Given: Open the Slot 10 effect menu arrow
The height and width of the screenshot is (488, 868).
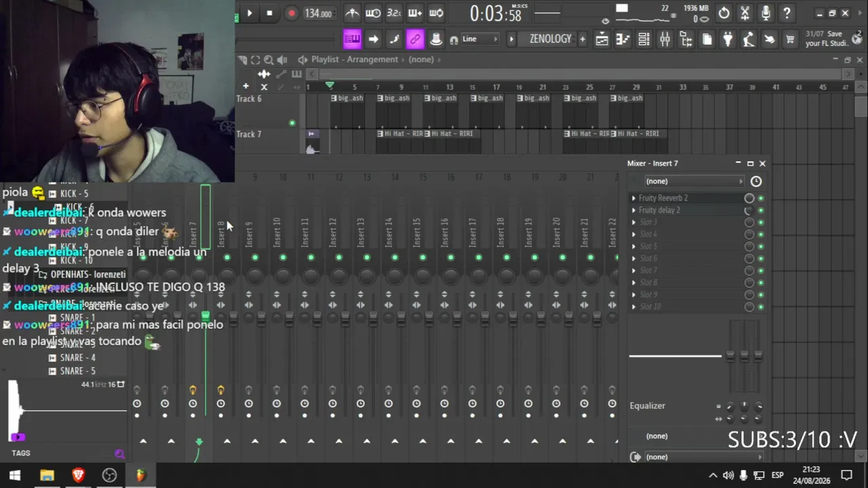Looking at the screenshot, I should point(634,306).
